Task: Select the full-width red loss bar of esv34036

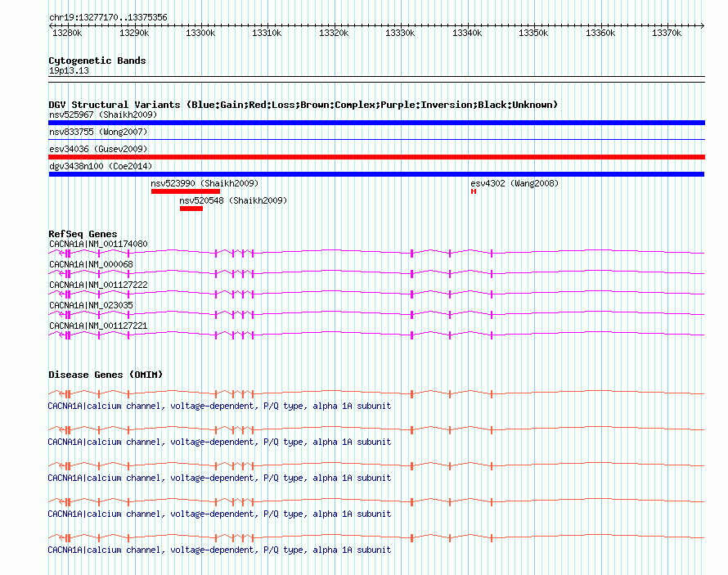Action: [376, 157]
